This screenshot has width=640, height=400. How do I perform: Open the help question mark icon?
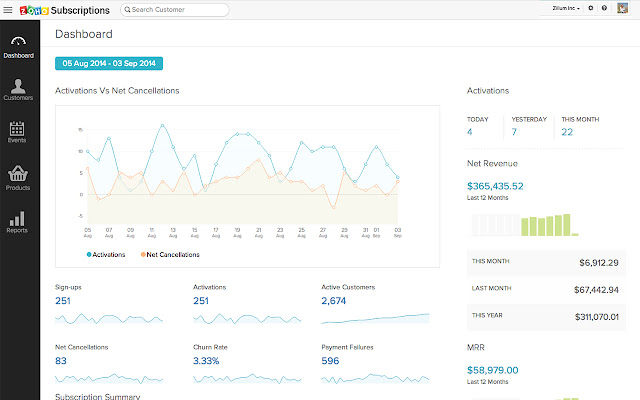[604, 8]
